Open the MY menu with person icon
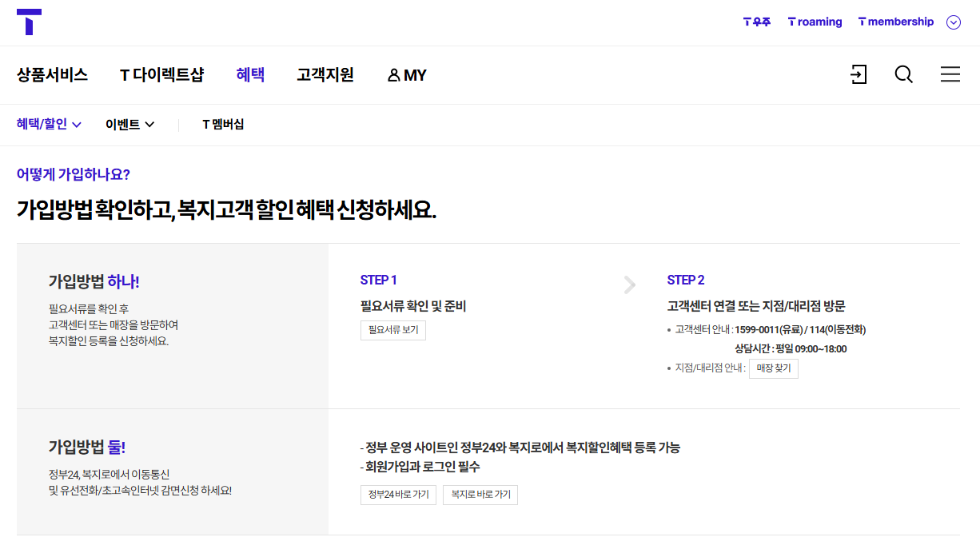The height and width of the screenshot is (549, 980). (407, 75)
